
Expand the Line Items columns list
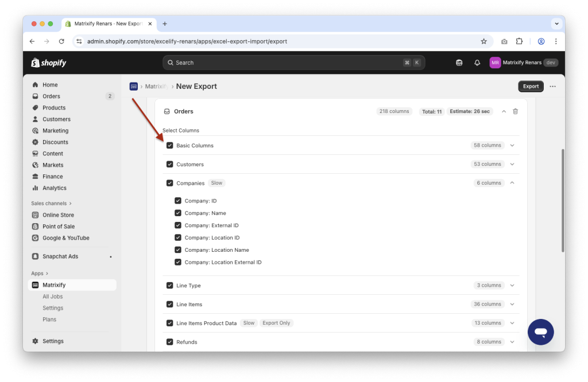coord(510,304)
